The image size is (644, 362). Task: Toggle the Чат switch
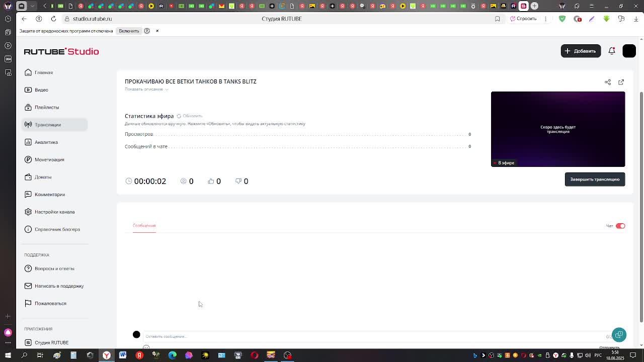[x=620, y=226]
